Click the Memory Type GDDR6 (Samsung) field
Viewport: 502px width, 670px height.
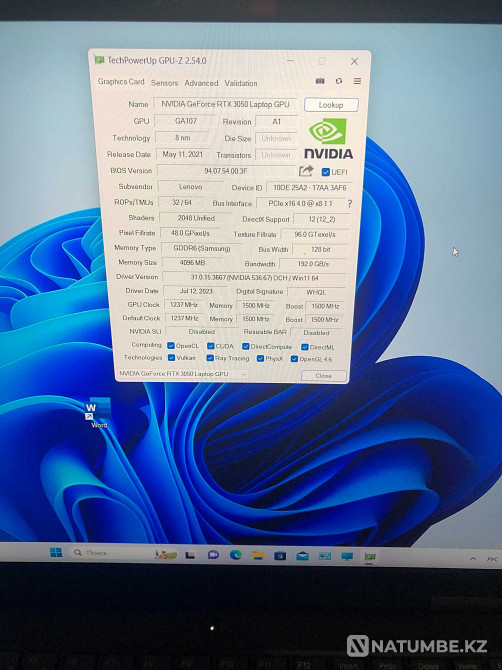click(x=202, y=248)
